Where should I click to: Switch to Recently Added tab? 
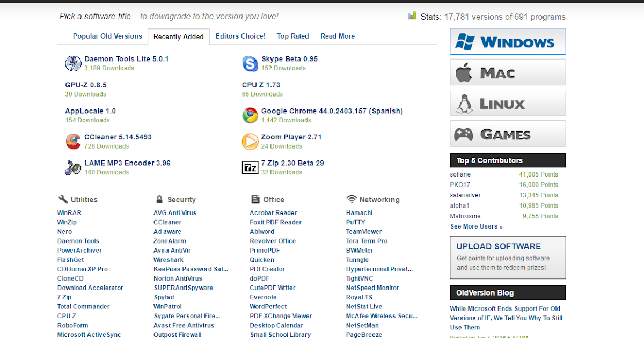coord(179,37)
